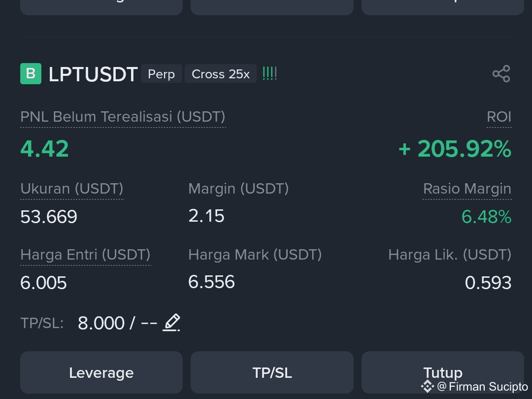The image size is (532, 399).
Task: Tap the ROI label for explanation
Action: pos(499,117)
